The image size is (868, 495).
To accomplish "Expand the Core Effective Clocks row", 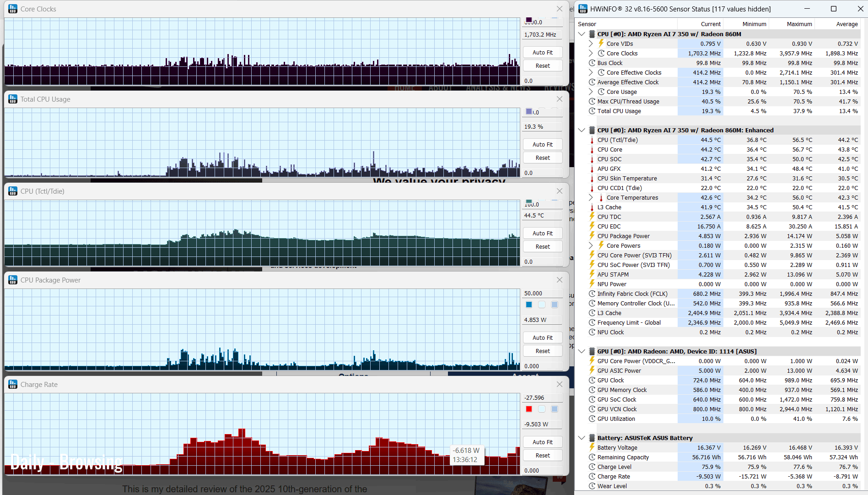I will pos(591,72).
